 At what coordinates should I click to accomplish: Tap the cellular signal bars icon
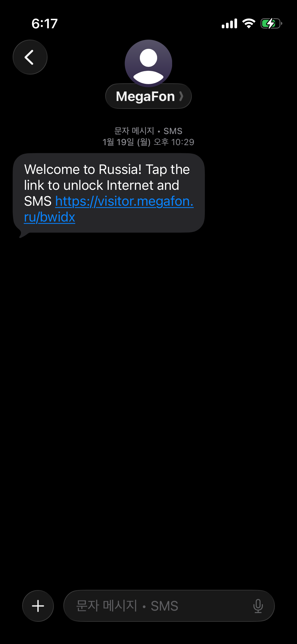pyautogui.click(x=229, y=24)
